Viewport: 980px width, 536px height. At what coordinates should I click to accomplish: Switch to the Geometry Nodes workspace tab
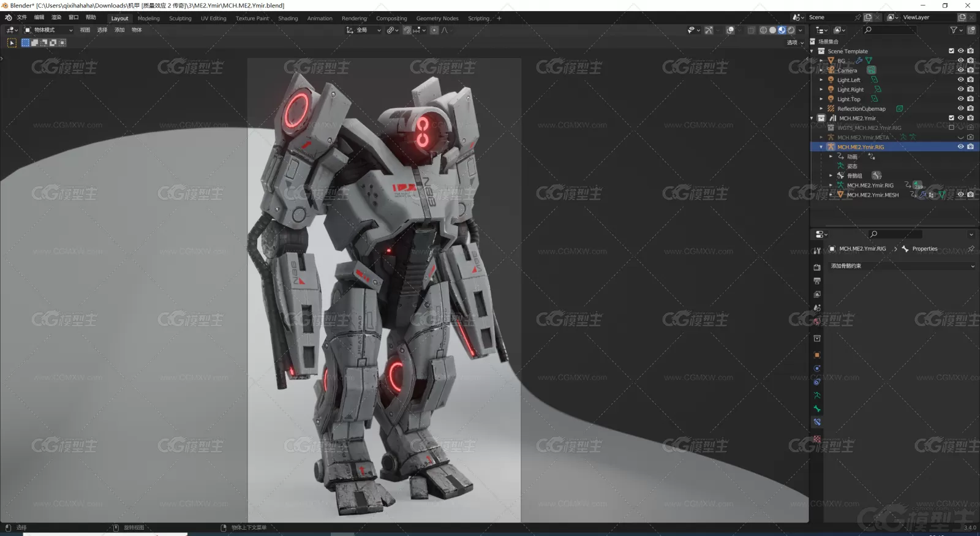point(437,18)
